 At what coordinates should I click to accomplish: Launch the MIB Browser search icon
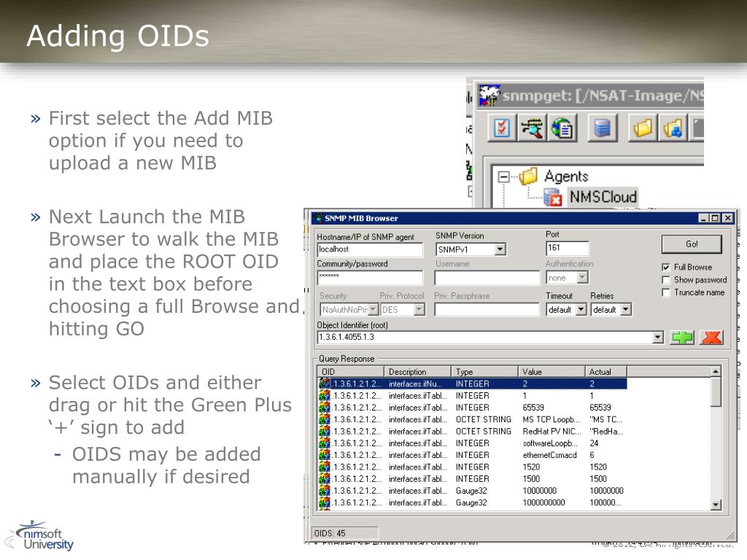tap(532, 128)
